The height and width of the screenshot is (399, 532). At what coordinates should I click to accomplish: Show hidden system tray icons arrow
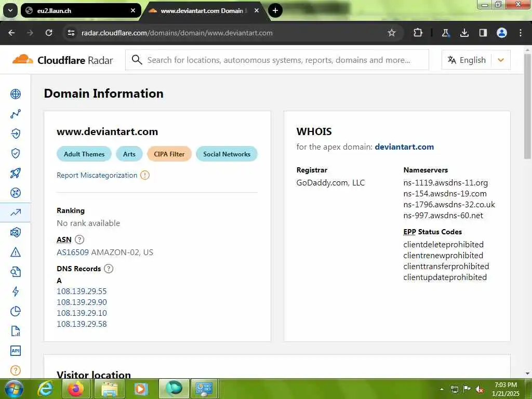442,389
